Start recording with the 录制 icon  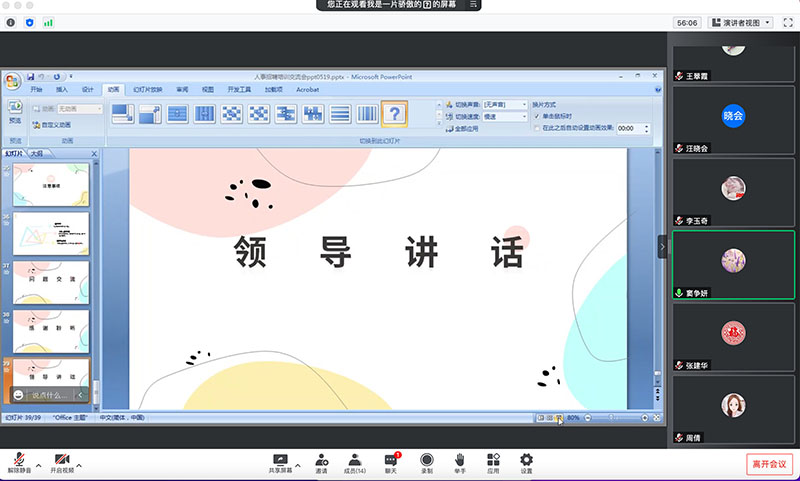pyautogui.click(x=427, y=459)
